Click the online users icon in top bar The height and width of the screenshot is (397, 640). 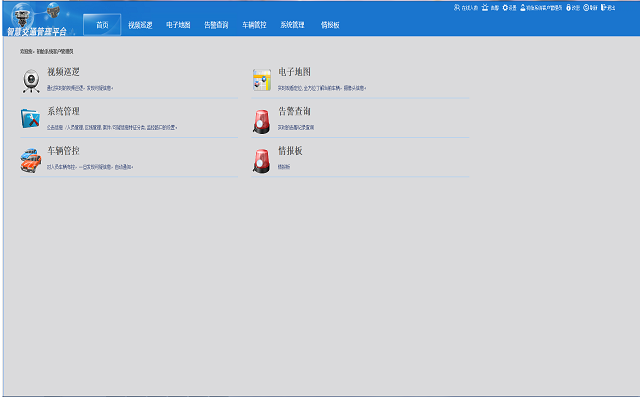coord(457,7)
